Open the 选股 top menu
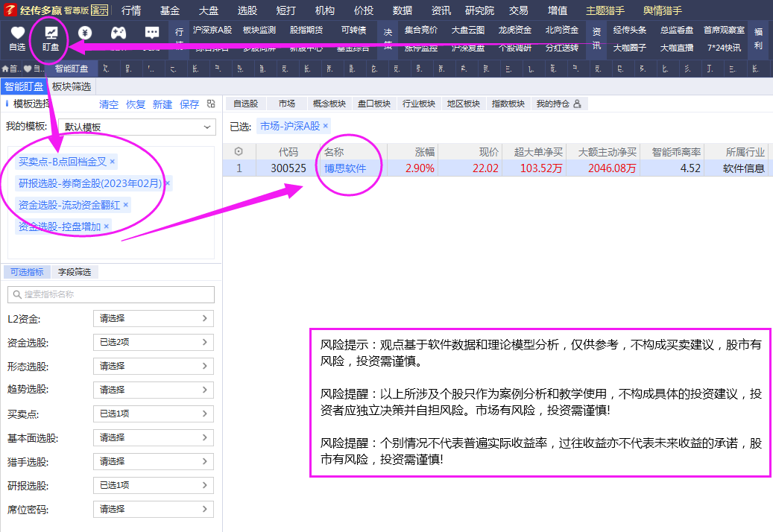Viewport: 773px width, 532px height. tap(247, 10)
